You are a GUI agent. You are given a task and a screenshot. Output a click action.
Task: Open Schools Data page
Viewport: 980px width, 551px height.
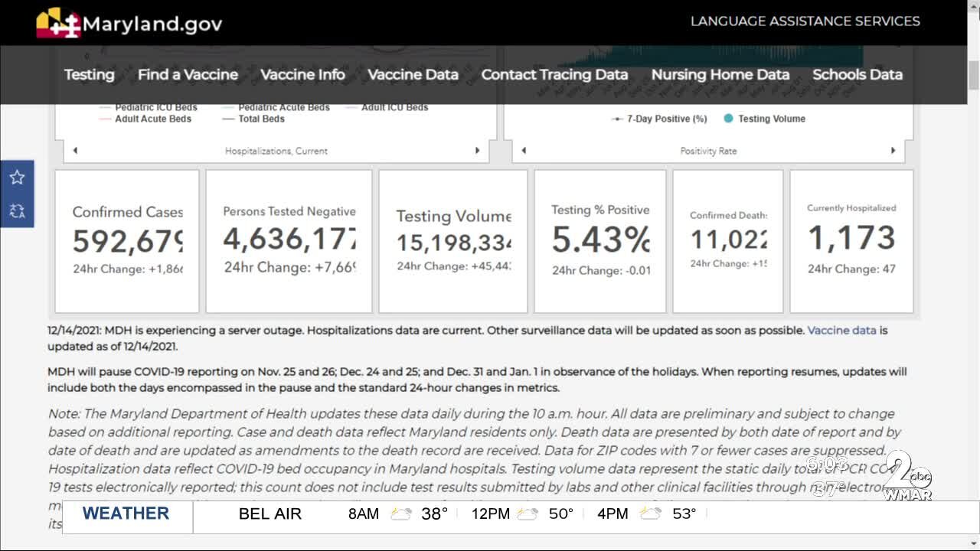pos(857,75)
